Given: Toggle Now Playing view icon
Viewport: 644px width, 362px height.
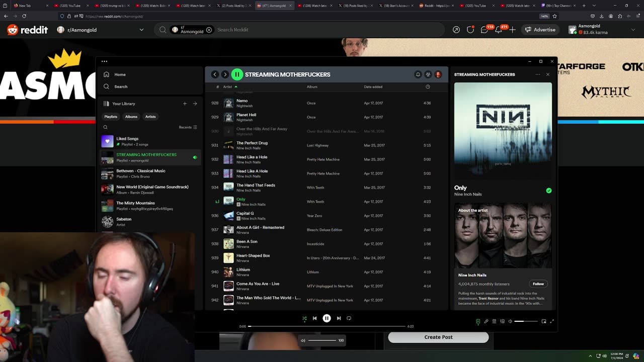Looking at the screenshot, I should click(478, 321).
